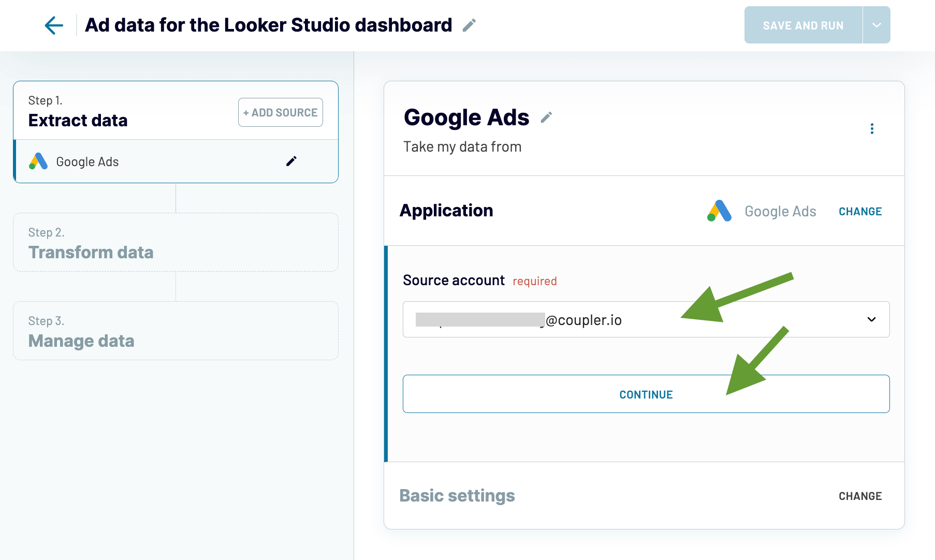Click inside the coupler.io account field
Screen dimensions: 935x560
[569, 319]
